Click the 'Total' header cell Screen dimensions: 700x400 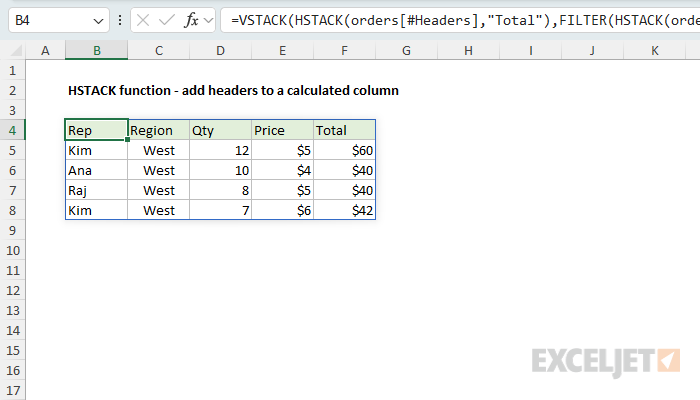pos(344,130)
